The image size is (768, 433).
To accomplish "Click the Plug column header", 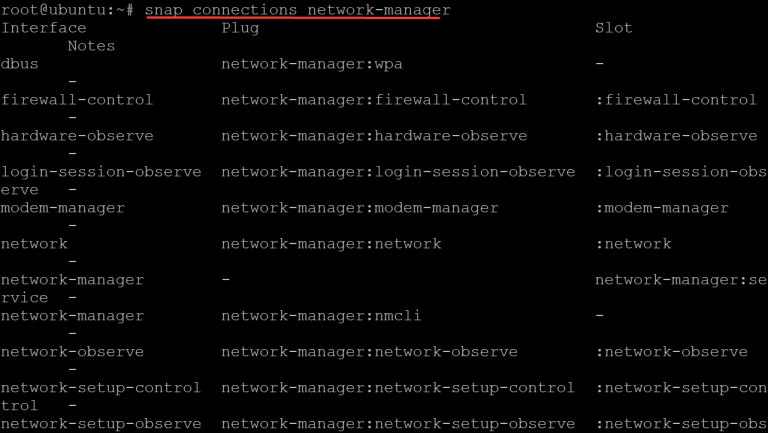I will tap(240, 28).
